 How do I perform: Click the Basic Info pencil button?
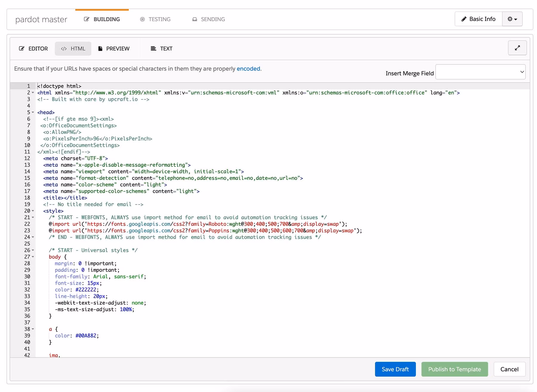tap(478, 19)
